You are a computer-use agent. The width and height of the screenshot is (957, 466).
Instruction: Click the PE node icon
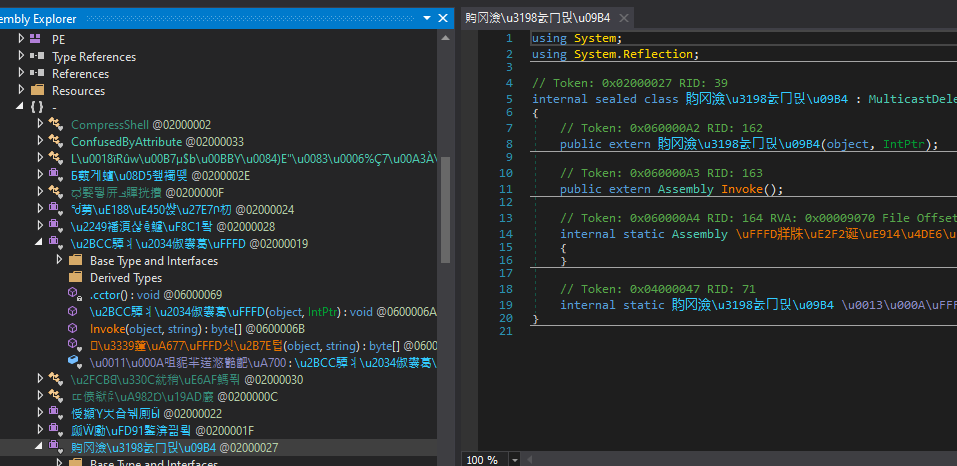[x=37, y=39]
